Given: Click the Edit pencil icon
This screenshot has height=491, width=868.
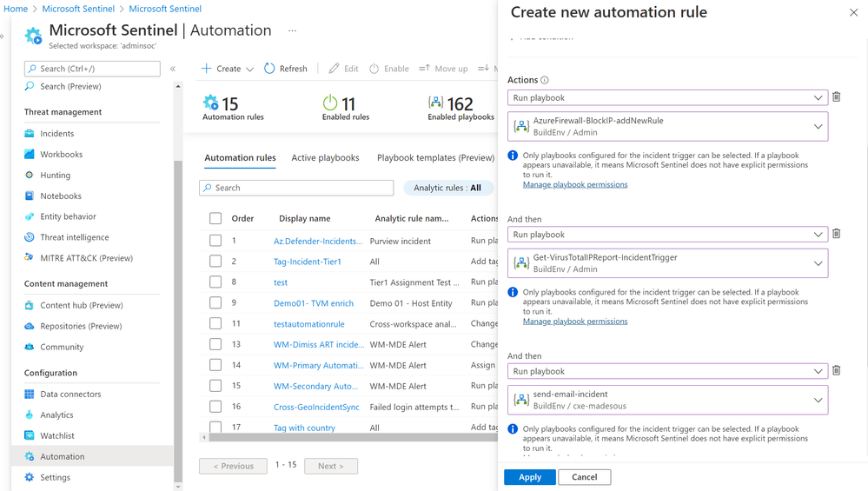Looking at the screenshot, I should tap(334, 69).
